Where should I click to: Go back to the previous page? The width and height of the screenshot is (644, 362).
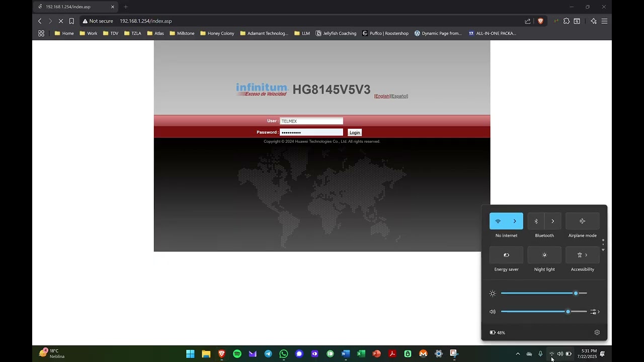click(x=40, y=21)
